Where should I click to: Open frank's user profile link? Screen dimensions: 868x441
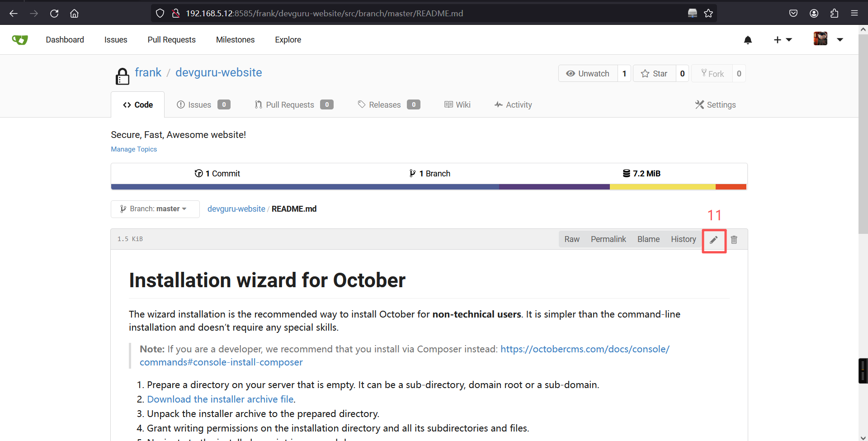148,72
